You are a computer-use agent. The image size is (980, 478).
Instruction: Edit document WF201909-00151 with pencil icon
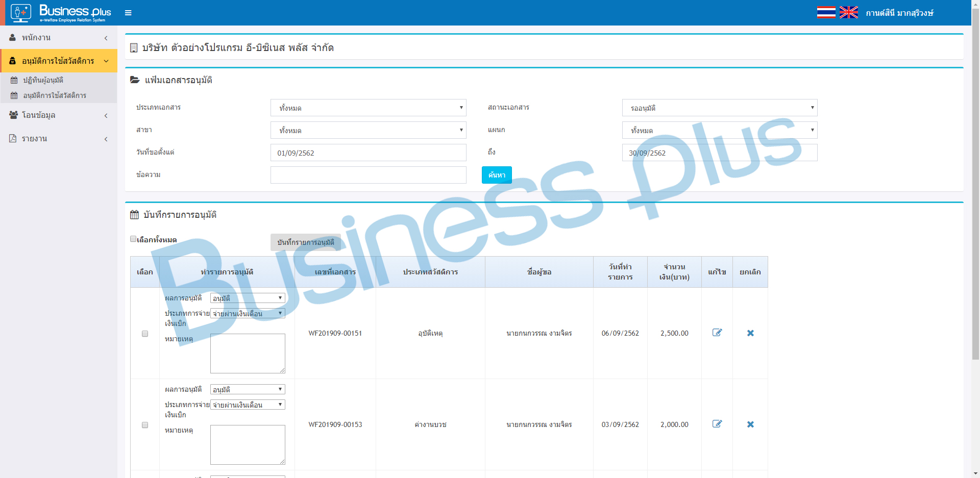click(x=717, y=333)
